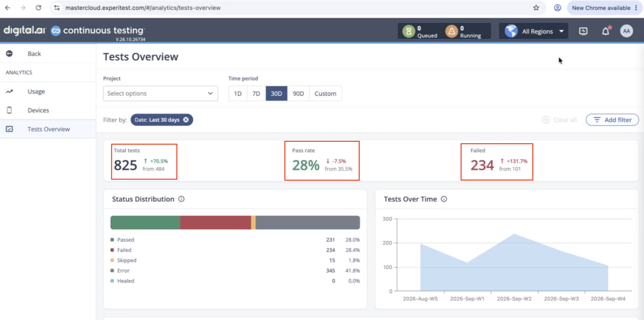The image size is (644, 320).
Task: Click the Back arrow icon in sidebar
Action: coord(9,53)
